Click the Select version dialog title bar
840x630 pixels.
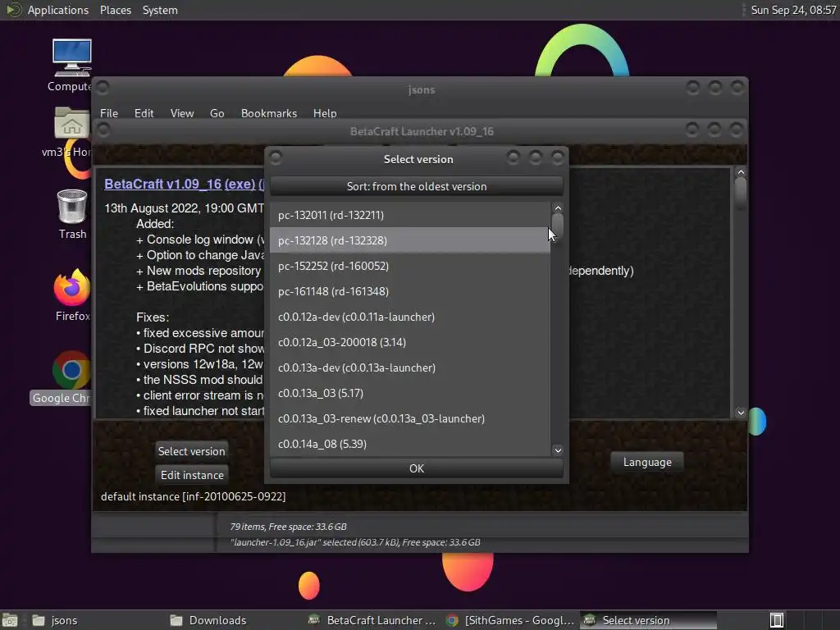pos(418,159)
